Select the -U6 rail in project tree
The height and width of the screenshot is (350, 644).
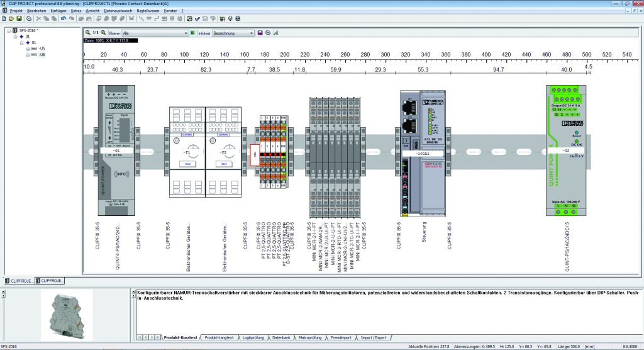click(x=42, y=55)
